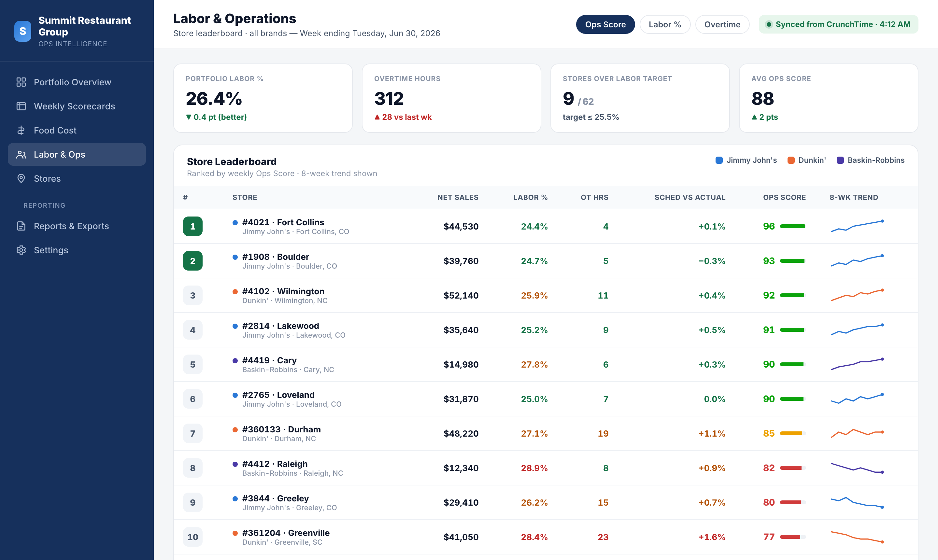Click the Stores map pin icon

[21, 179]
